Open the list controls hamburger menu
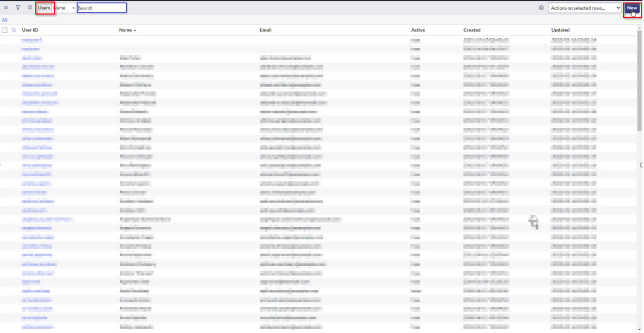Viewport: 644px width, 333px height. pos(6,8)
